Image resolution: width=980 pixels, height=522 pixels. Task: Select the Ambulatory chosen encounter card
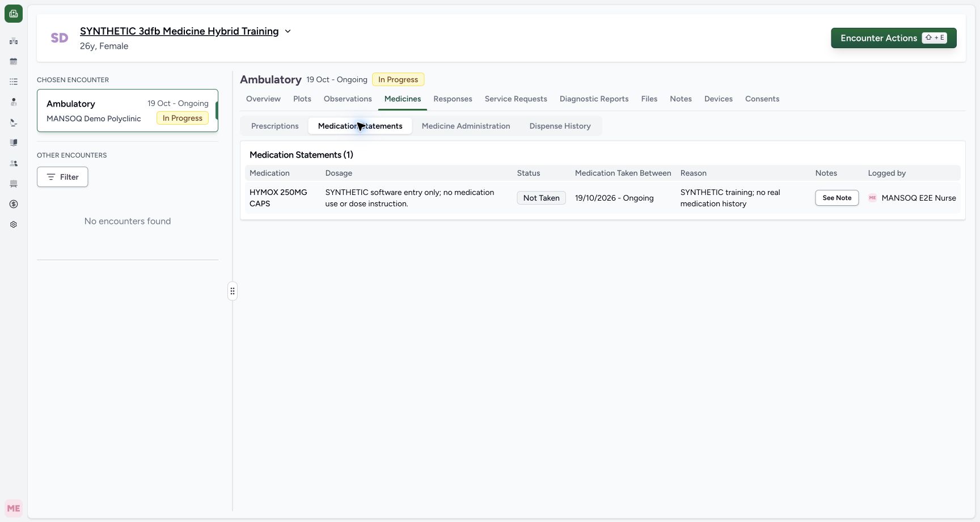[x=128, y=111]
